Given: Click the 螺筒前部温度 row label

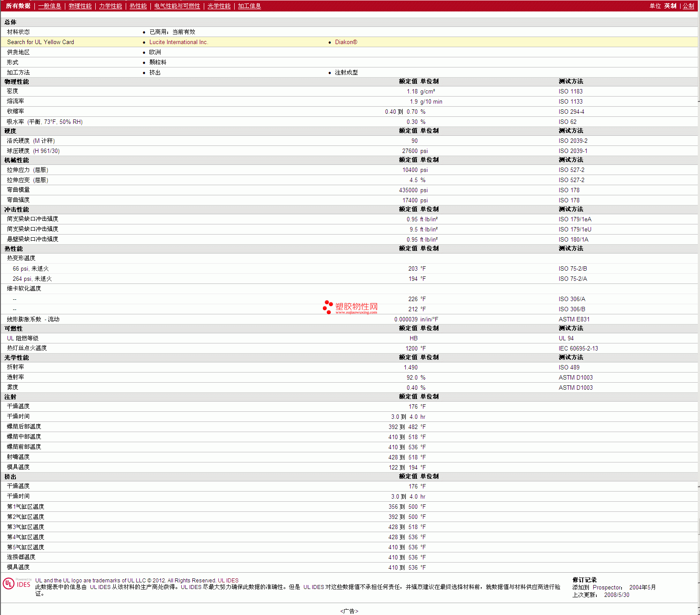Looking at the screenshot, I should [x=24, y=447].
